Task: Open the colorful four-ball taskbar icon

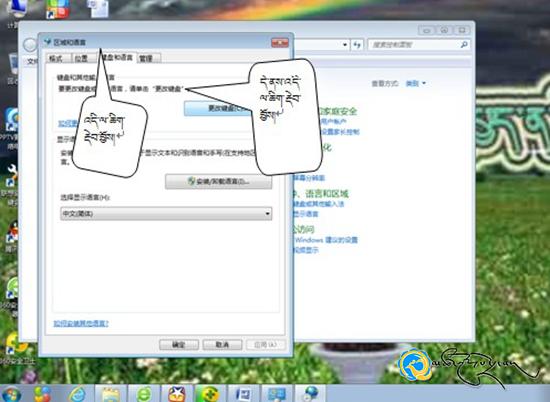Action: pos(42,394)
